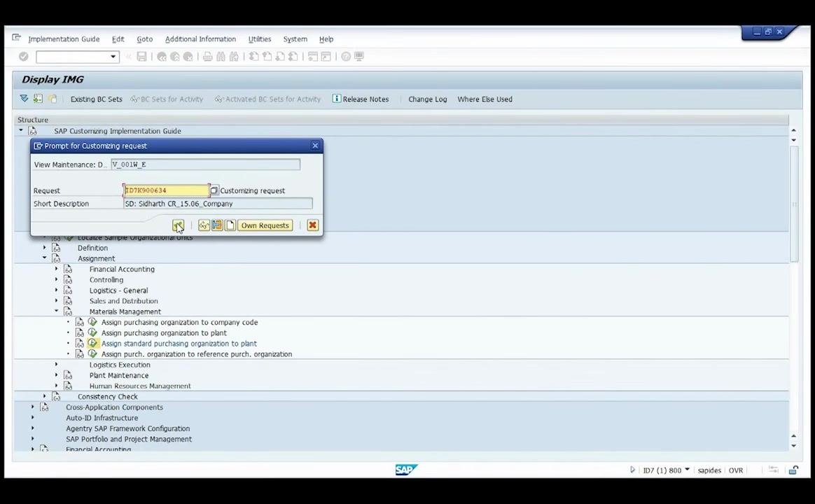The height and width of the screenshot is (504, 815).
Task: Run activity Assign standard purchasing organization to plant
Action: coord(92,343)
